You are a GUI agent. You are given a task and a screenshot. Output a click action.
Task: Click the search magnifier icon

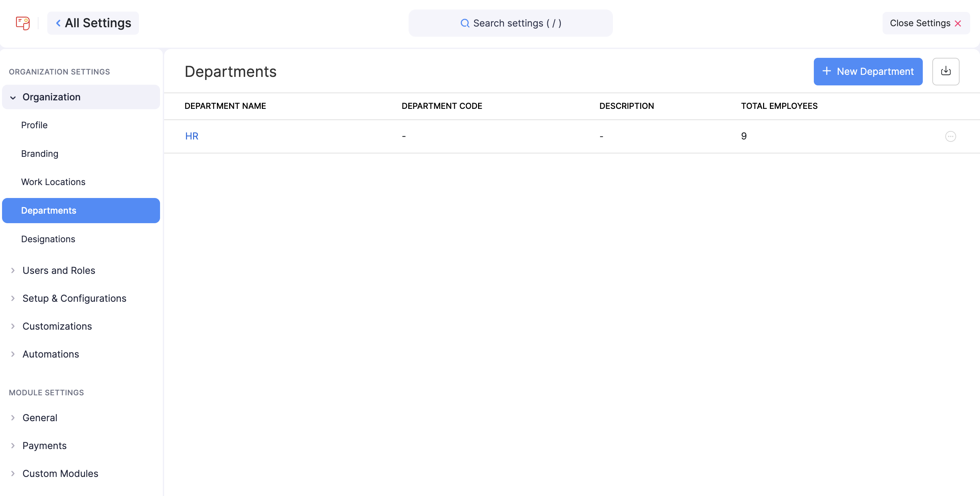click(464, 23)
